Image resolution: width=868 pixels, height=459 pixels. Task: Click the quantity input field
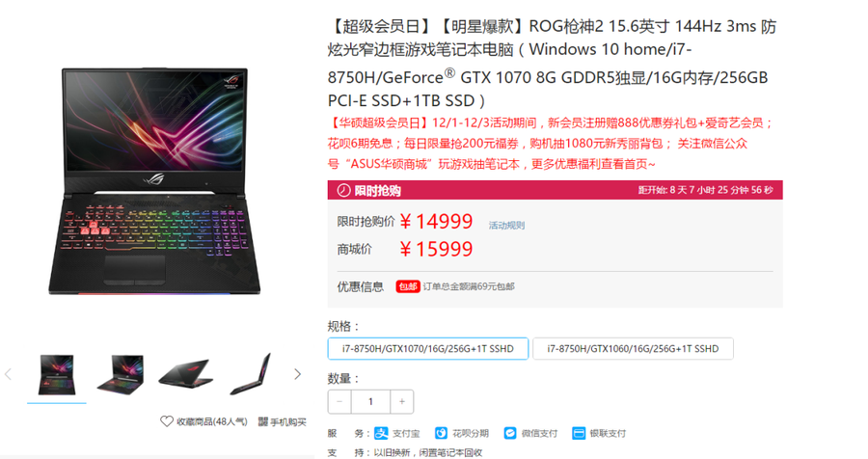[370, 401]
